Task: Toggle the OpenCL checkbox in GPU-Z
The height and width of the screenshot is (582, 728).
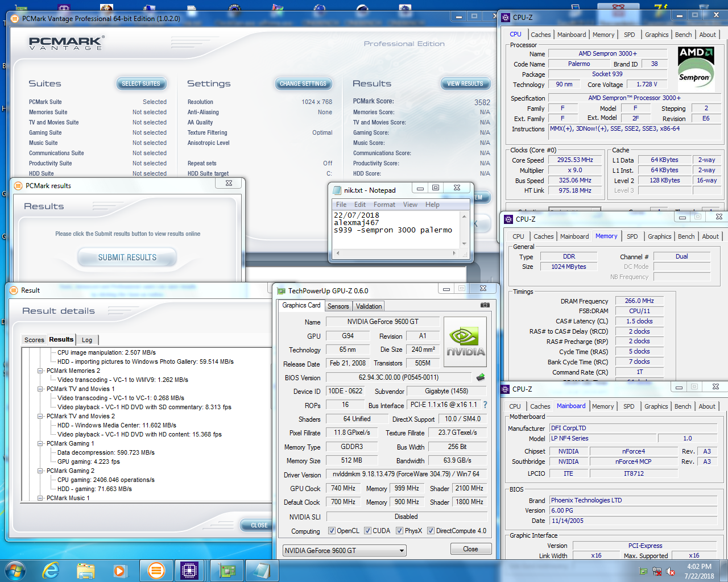Action: [x=332, y=531]
